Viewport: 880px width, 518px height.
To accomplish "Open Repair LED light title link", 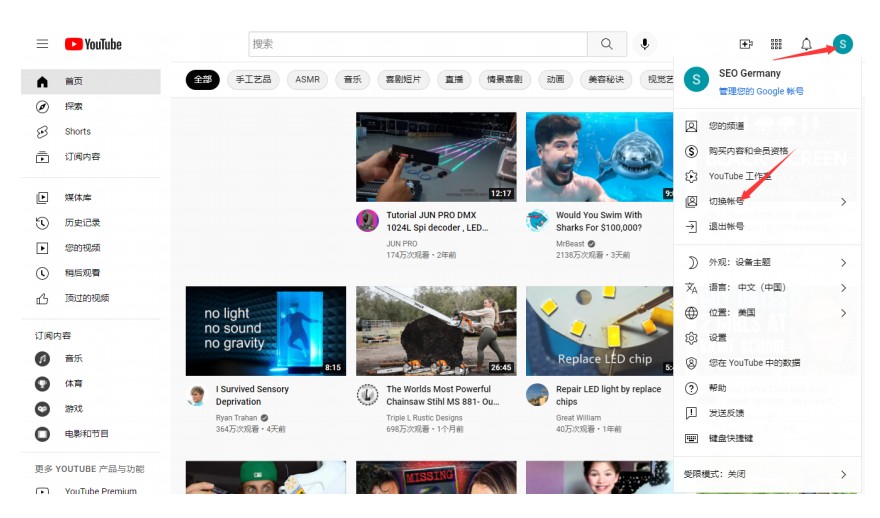I will [608, 395].
